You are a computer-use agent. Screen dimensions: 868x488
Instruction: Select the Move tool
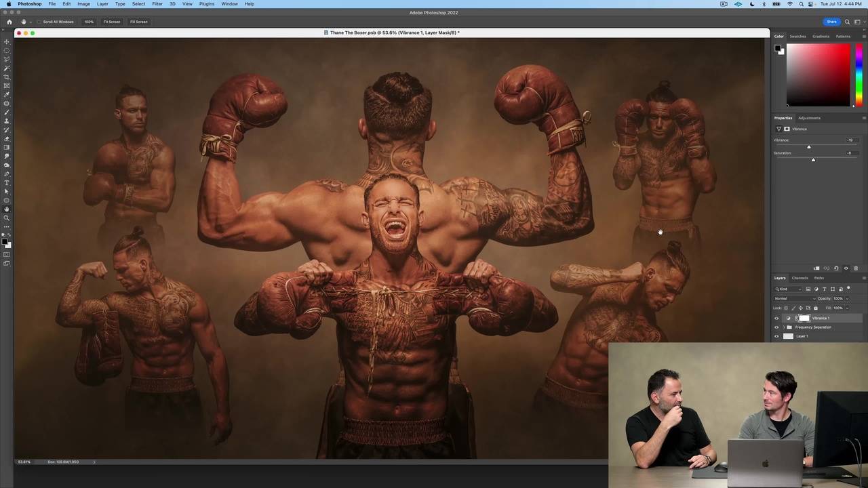(7, 42)
